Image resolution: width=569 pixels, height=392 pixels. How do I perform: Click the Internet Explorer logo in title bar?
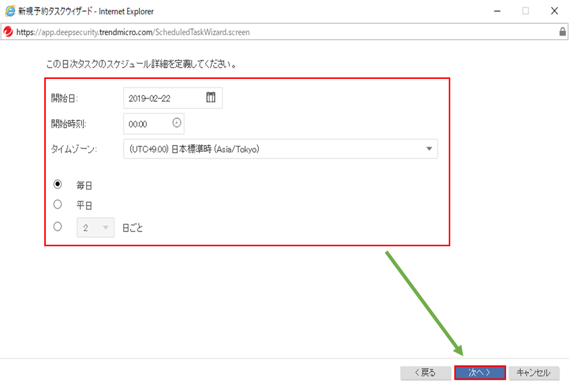[x=10, y=11]
